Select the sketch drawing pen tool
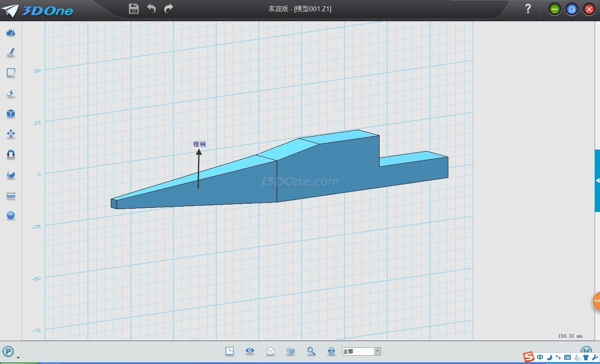600x364 pixels. (x=11, y=52)
